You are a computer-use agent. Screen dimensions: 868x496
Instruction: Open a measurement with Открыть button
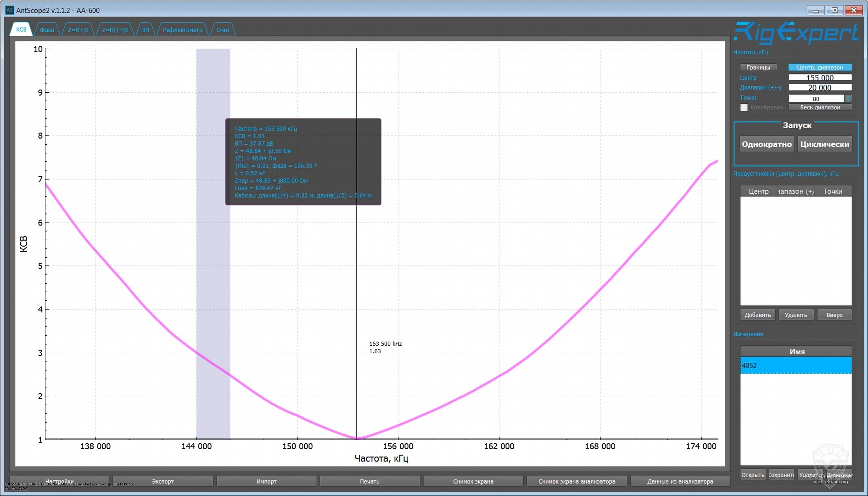pyautogui.click(x=752, y=475)
